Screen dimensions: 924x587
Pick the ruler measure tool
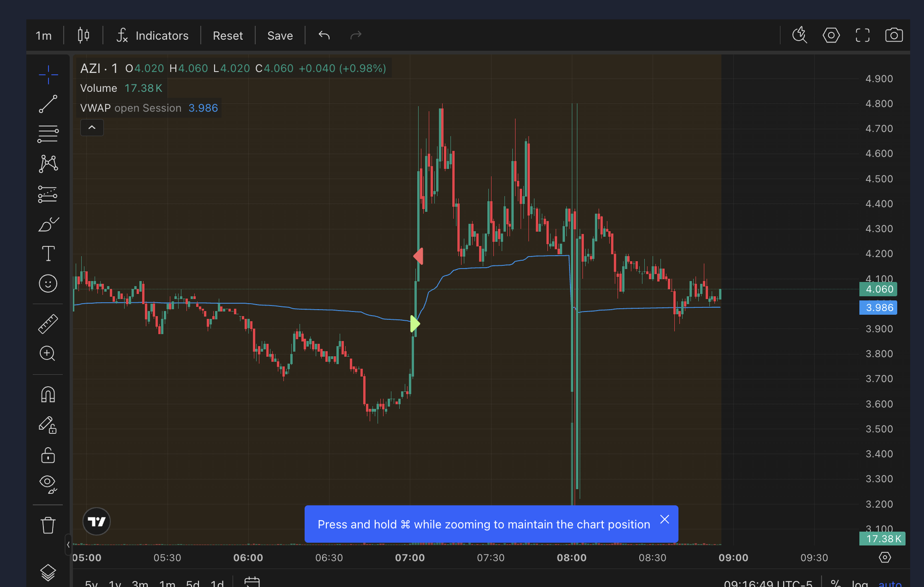tap(48, 323)
